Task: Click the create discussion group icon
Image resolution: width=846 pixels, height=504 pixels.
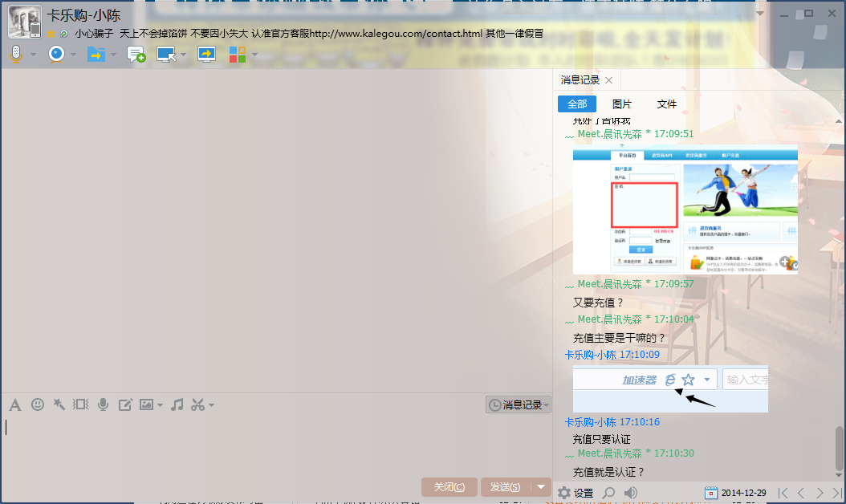Action: 136,55
